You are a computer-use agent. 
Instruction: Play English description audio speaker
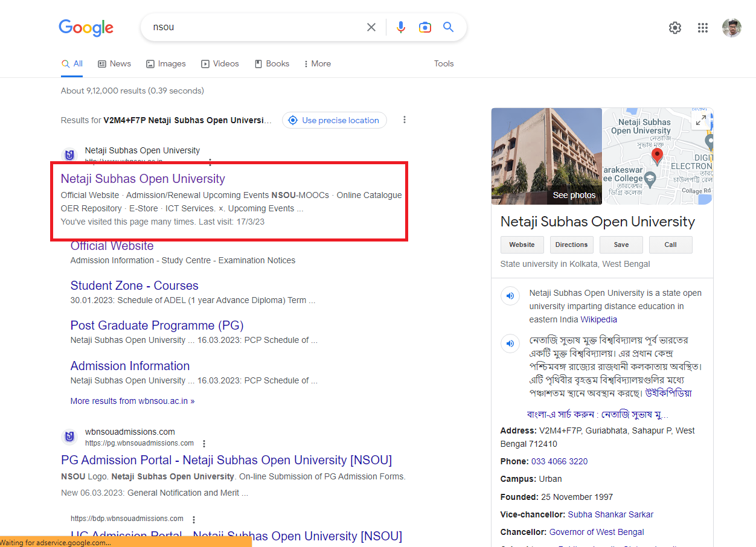(x=510, y=296)
